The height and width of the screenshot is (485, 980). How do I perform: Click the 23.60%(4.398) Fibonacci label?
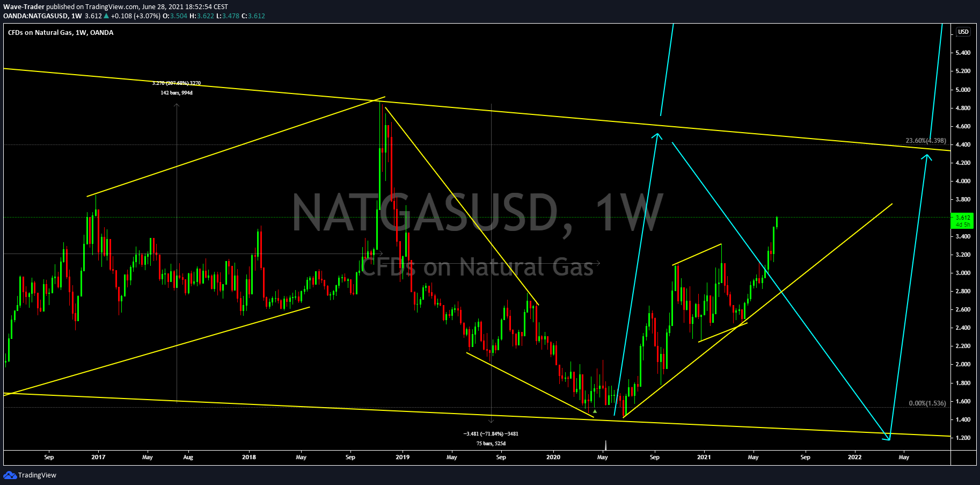[x=926, y=141]
